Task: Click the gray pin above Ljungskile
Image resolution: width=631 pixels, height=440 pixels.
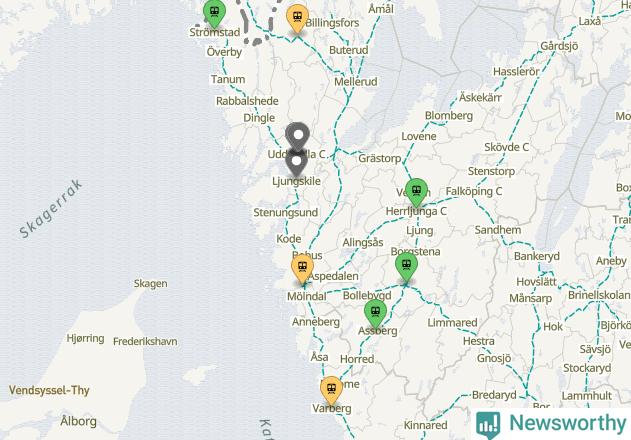Action: coord(297,162)
